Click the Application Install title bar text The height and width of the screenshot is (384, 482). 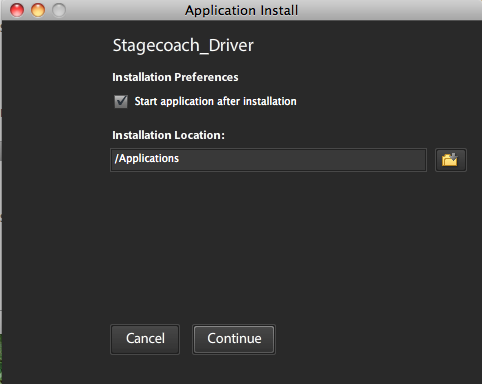241,10
